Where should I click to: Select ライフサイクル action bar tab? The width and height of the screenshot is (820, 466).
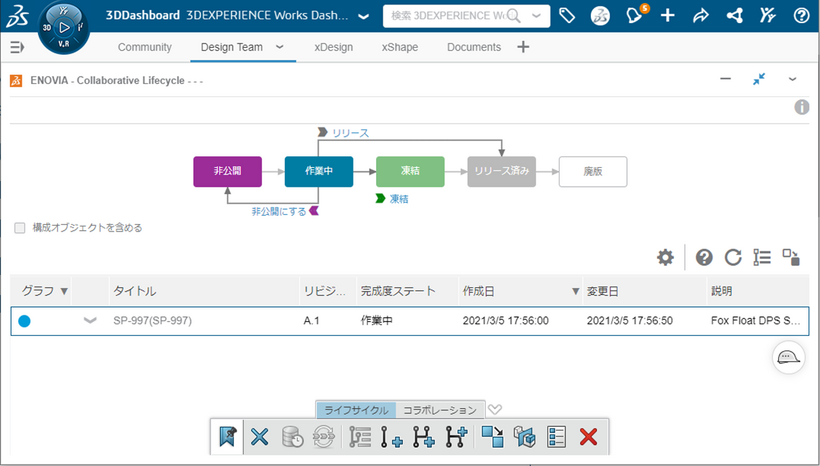click(x=356, y=410)
